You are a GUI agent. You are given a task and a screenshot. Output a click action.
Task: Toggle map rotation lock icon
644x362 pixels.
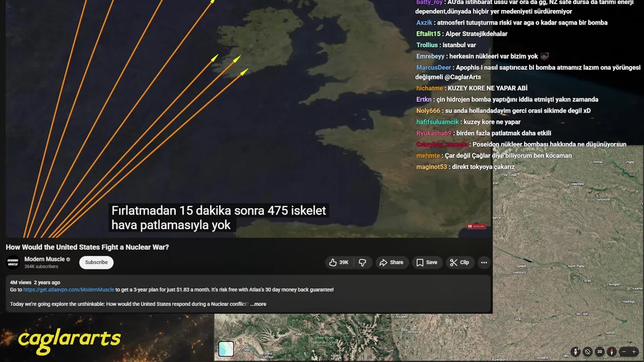pyautogui.click(x=588, y=352)
